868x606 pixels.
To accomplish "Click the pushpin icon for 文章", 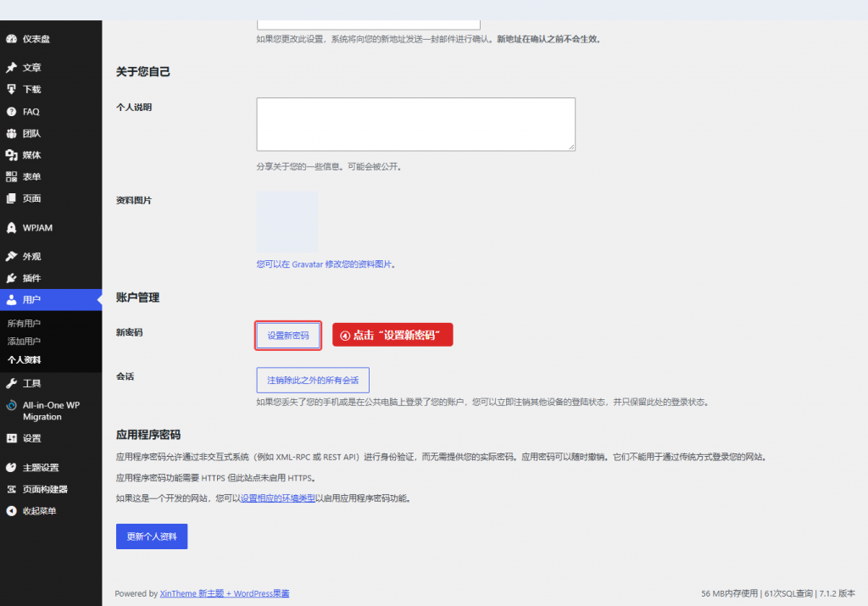I will pos(11,68).
